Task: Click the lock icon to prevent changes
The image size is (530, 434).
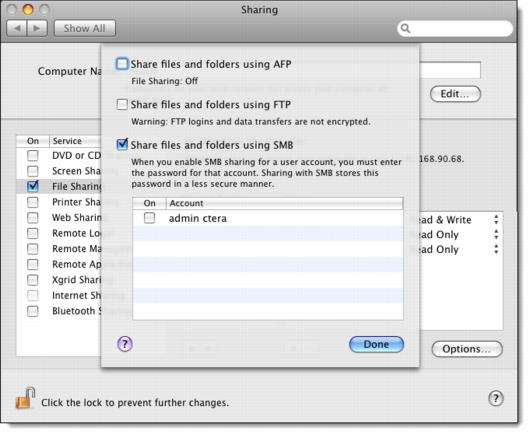Action: click(26, 398)
